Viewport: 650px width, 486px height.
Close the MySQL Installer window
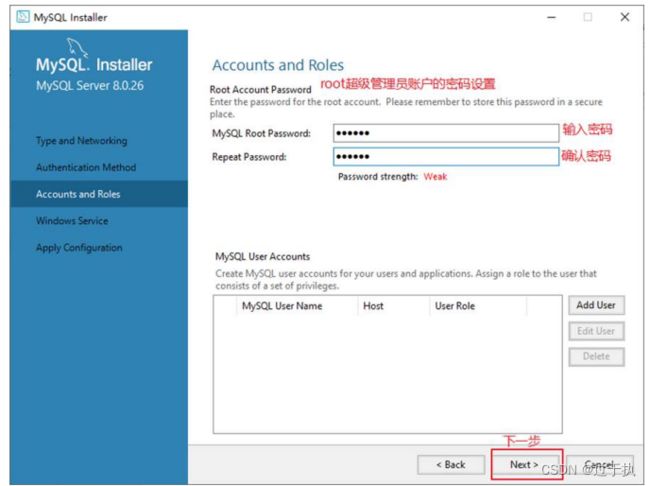[x=625, y=17]
